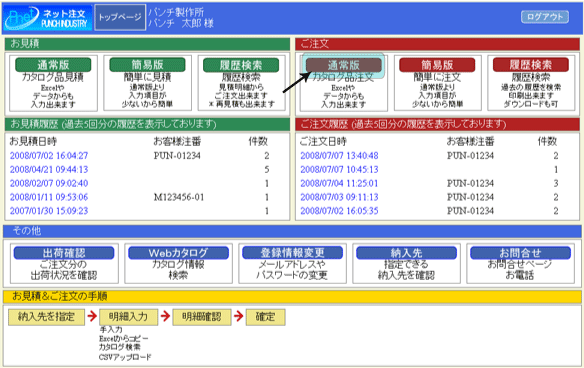Select お見積 簡易版 simple estimate
Screen dimensions: 584x368
point(147,65)
